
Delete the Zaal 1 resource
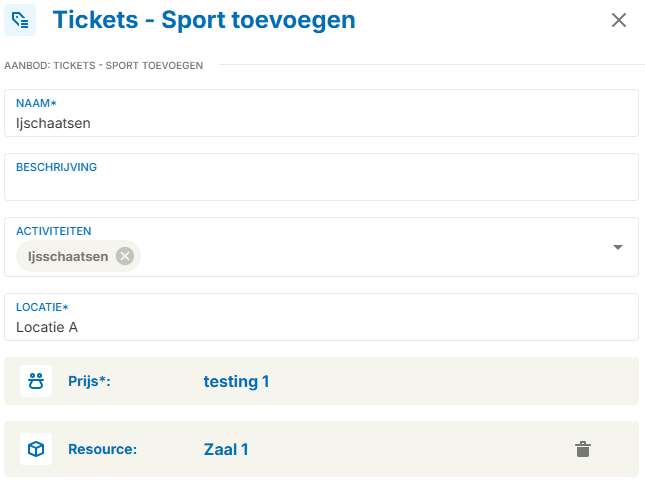pyautogui.click(x=583, y=449)
